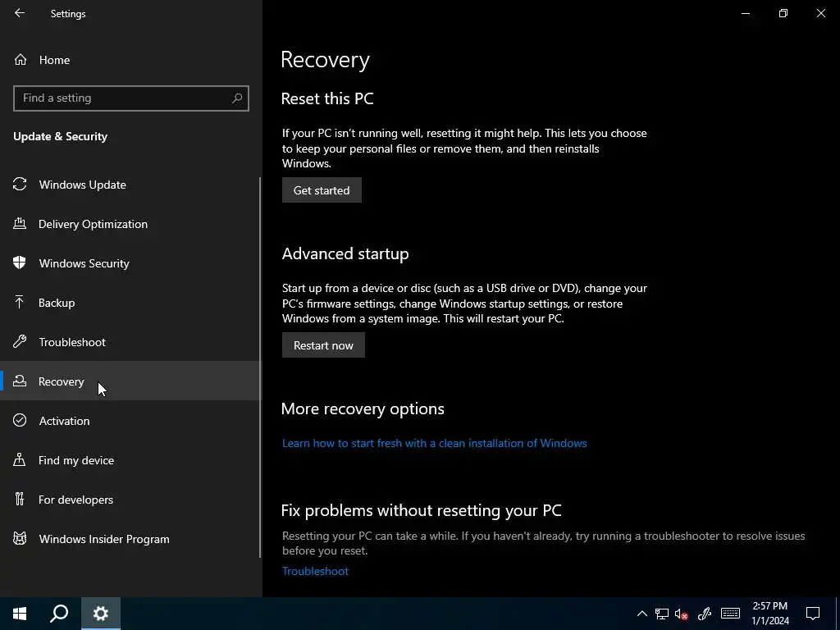Viewport: 840px width, 630px height.
Task: Go to Settings Home
Action: tap(130, 59)
